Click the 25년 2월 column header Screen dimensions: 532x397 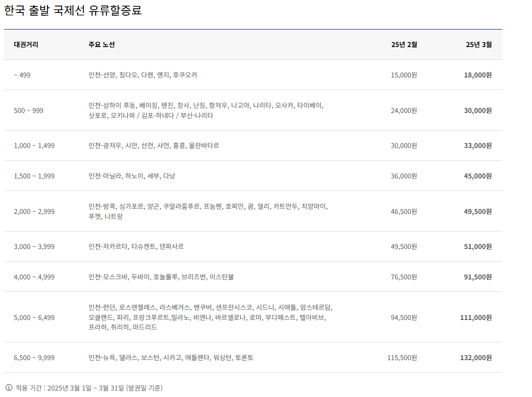coord(404,45)
